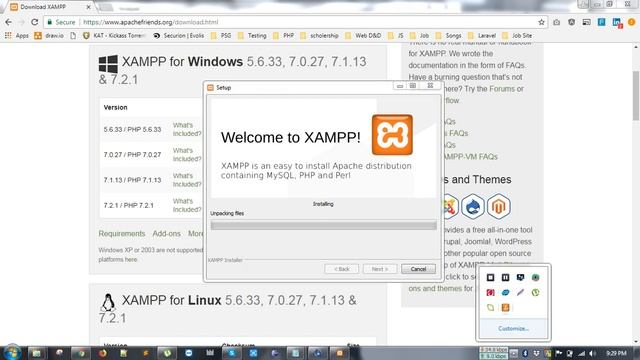Screen dimensions: 640x360
Task: Click the orange circle icon in toolbar
Action: click(x=631, y=22)
